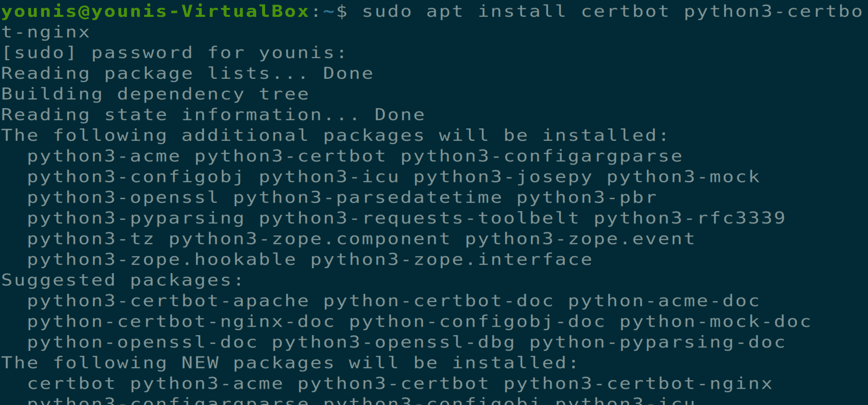The image size is (868, 405).
Task: Click the "Building dependency tree" line
Action: click(x=155, y=94)
